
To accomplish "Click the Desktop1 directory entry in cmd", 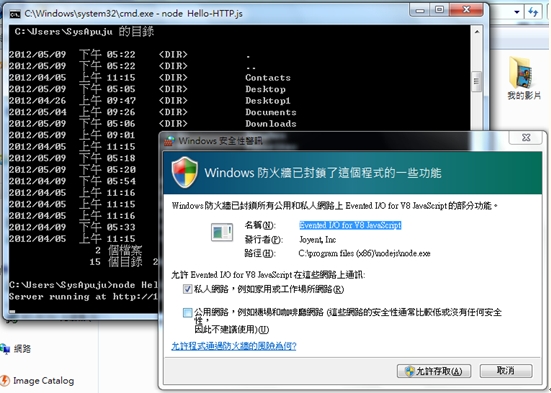I will (268, 101).
